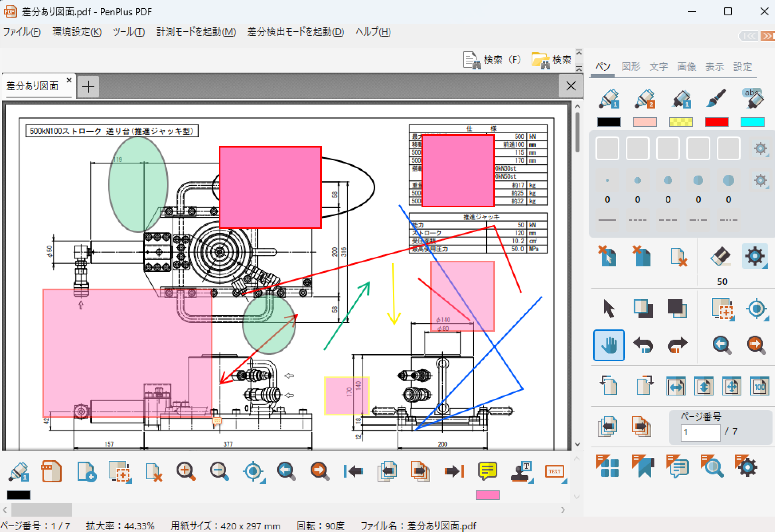
Task: Open ヘルプ(H) menu
Action: 373,32
